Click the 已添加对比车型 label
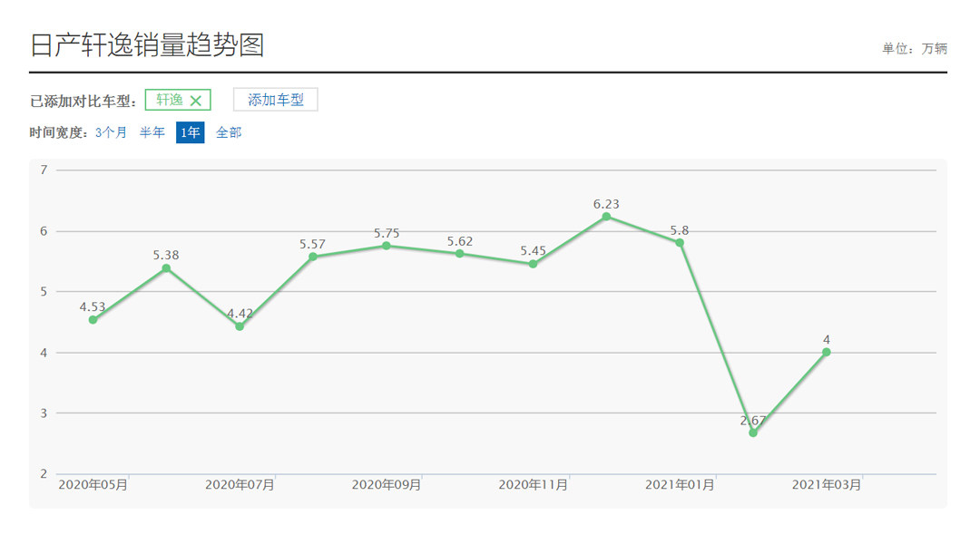The image size is (980, 544). [x=83, y=102]
